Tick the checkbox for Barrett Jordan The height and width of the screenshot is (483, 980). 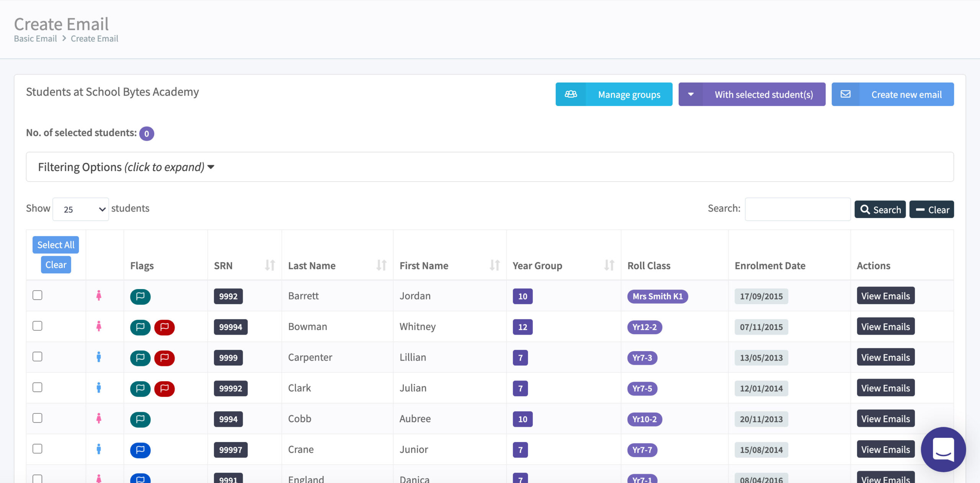click(x=37, y=295)
